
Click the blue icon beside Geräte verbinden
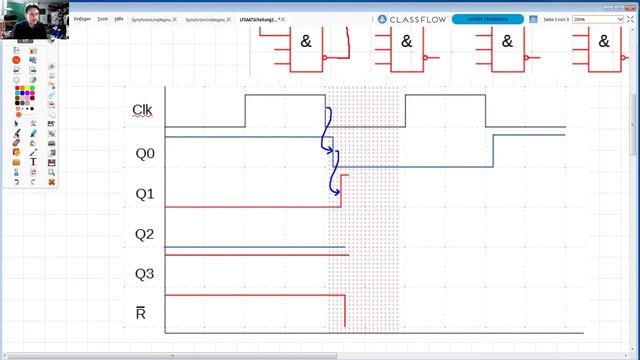533,19
